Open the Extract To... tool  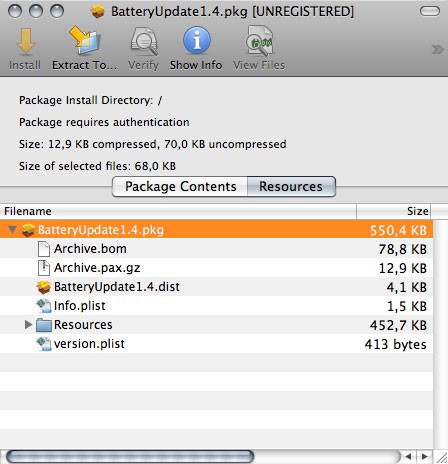[x=85, y=41]
